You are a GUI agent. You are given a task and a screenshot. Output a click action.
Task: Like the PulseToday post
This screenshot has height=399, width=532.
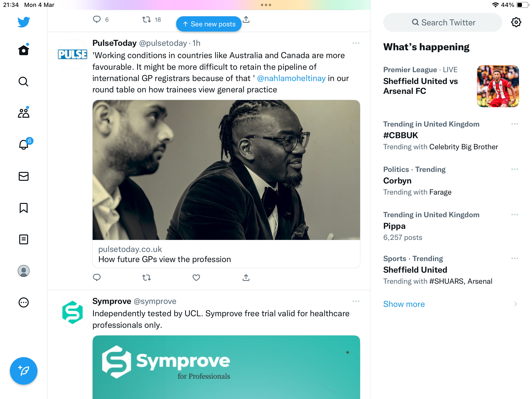click(x=196, y=278)
